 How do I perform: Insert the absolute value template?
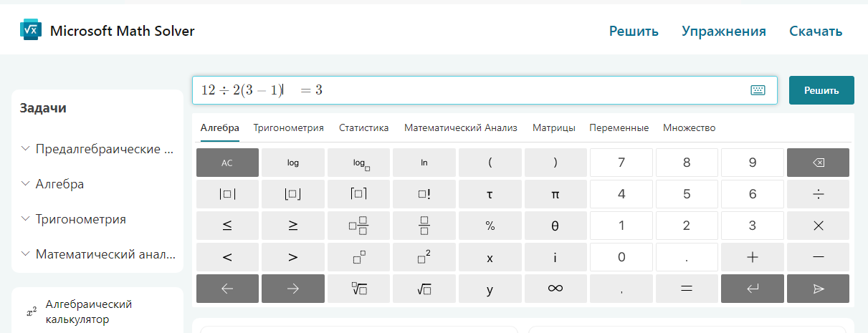227,194
